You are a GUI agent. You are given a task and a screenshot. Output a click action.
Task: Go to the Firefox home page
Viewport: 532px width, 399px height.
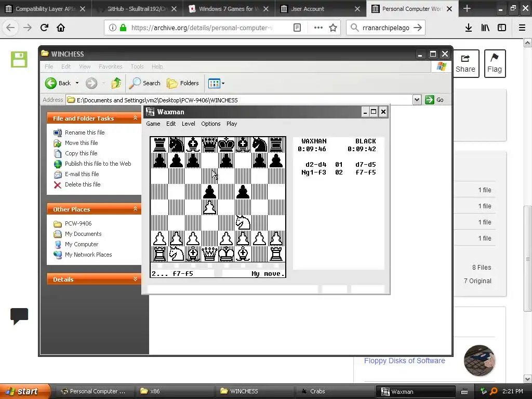pyautogui.click(x=61, y=28)
